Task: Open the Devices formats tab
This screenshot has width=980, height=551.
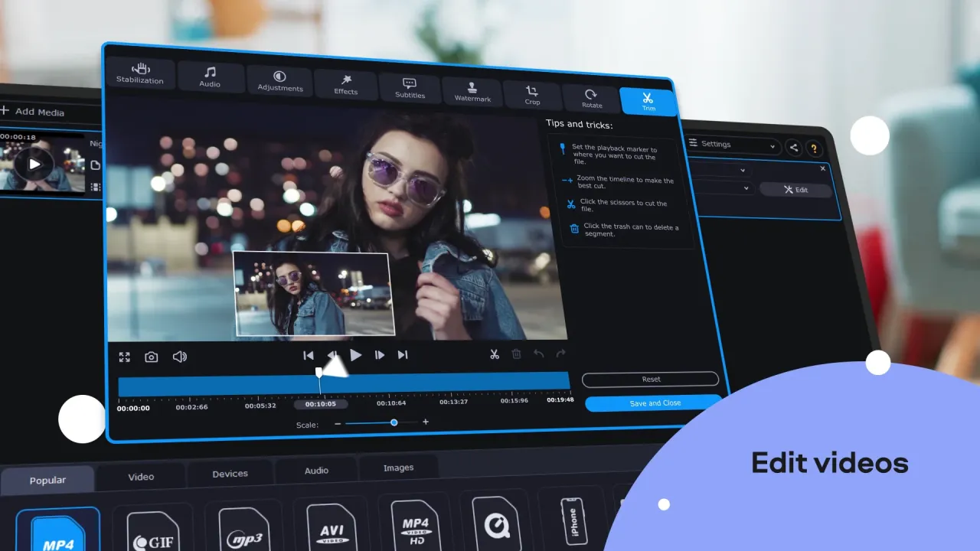Action: pos(230,474)
